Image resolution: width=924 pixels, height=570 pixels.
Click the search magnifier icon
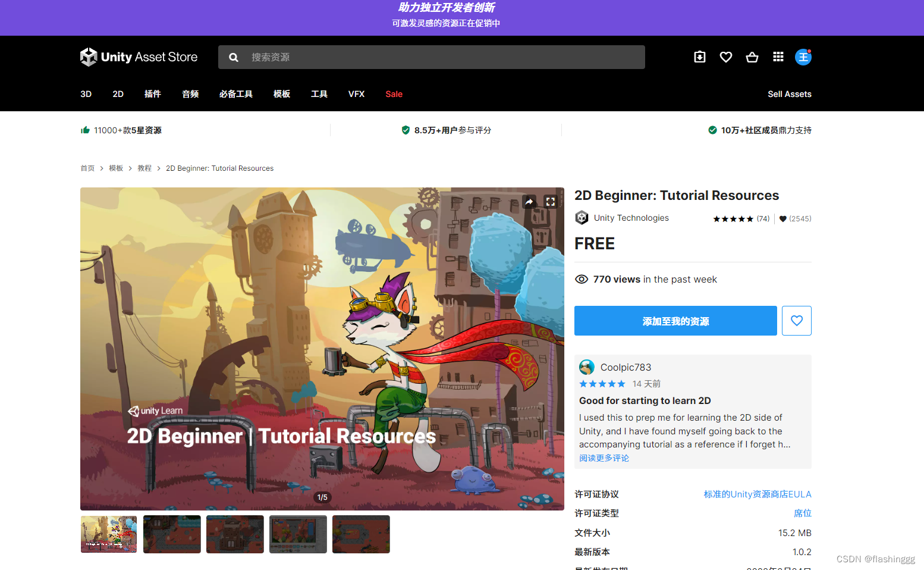[x=234, y=57]
